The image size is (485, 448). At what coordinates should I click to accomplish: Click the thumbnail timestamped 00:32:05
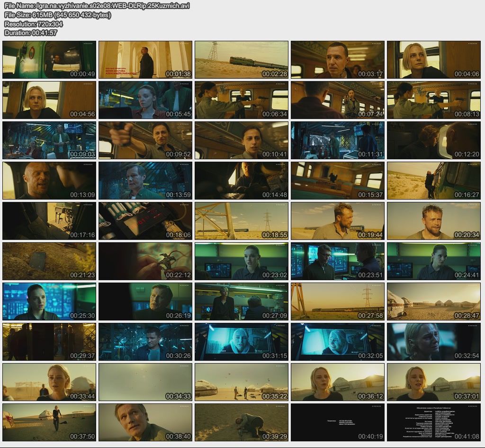(x=338, y=342)
